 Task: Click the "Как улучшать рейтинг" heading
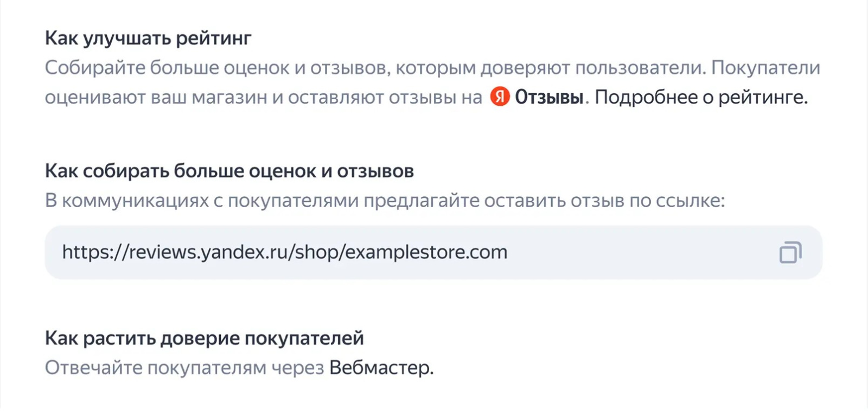tap(148, 38)
